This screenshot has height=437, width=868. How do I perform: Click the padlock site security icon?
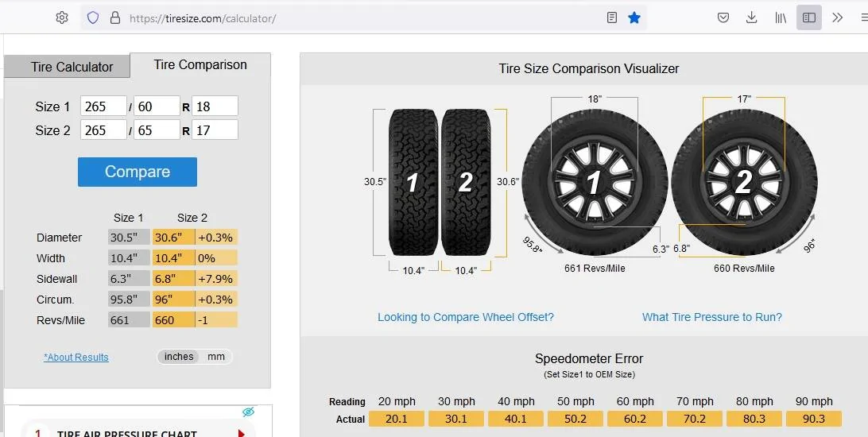tap(115, 17)
